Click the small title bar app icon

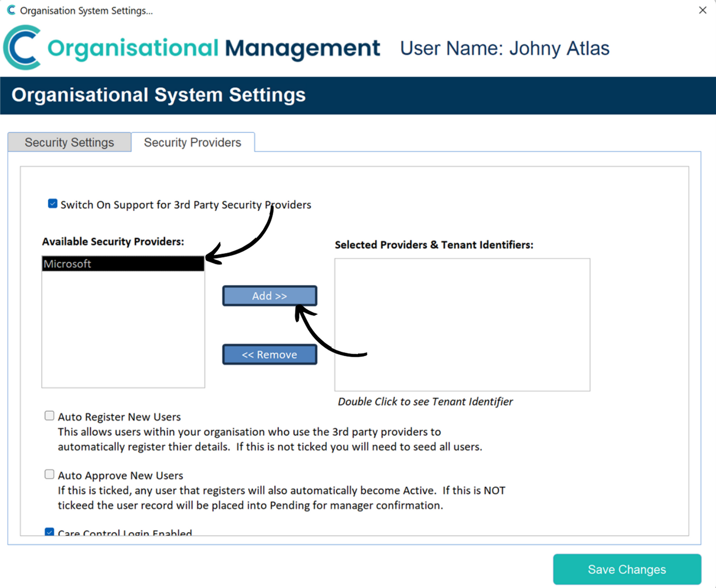click(x=11, y=10)
